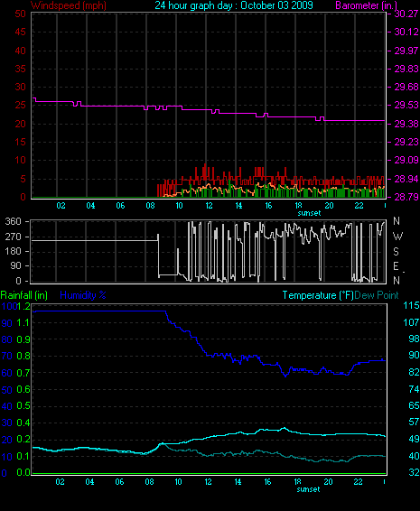The height and width of the screenshot is (511, 420).
Task: Select the blue humidity value 60
Action: (x=7, y=373)
